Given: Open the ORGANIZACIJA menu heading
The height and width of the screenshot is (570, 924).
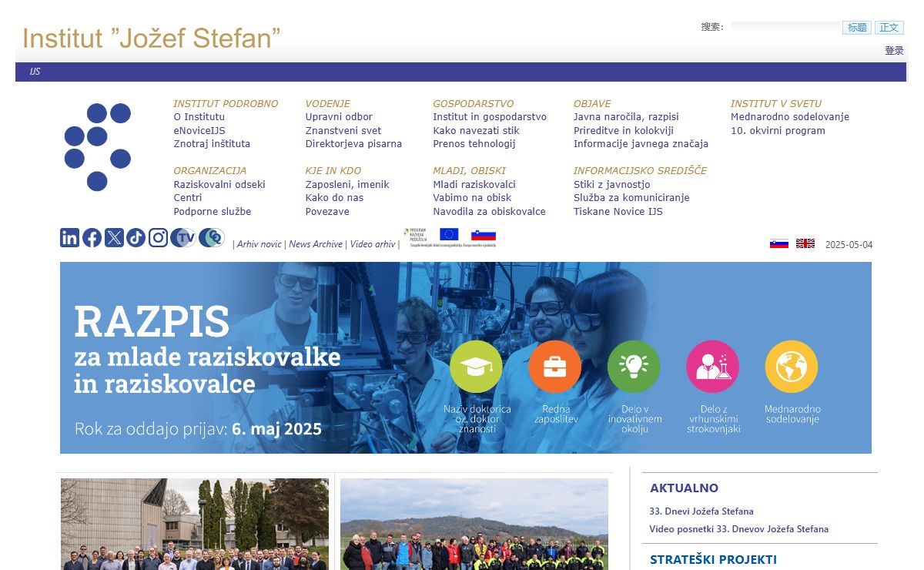Looking at the screenshot, I should pos(210,170).
